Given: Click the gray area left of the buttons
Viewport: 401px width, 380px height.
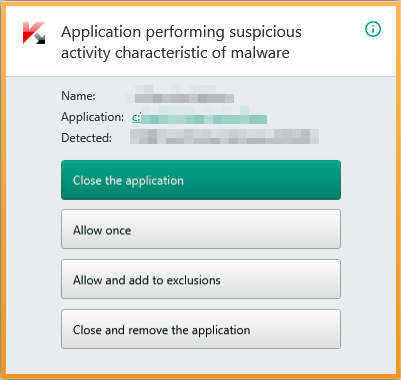Looking at the screenshot, I should click(x=33, y=253).
